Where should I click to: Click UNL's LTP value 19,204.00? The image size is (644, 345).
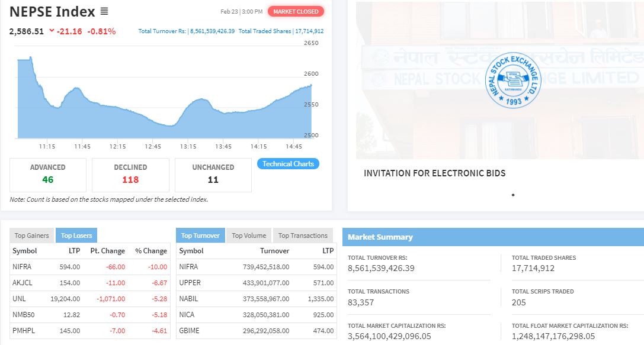[x=65, y=299]
